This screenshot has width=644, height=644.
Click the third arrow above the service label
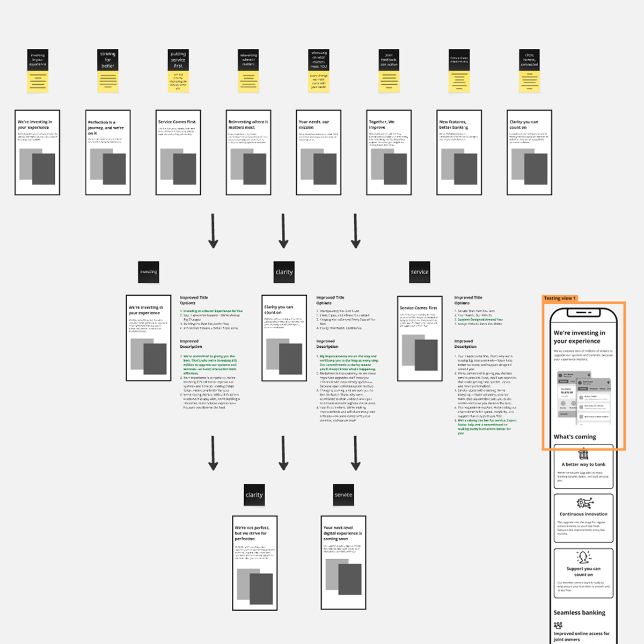tap(355, 231)
